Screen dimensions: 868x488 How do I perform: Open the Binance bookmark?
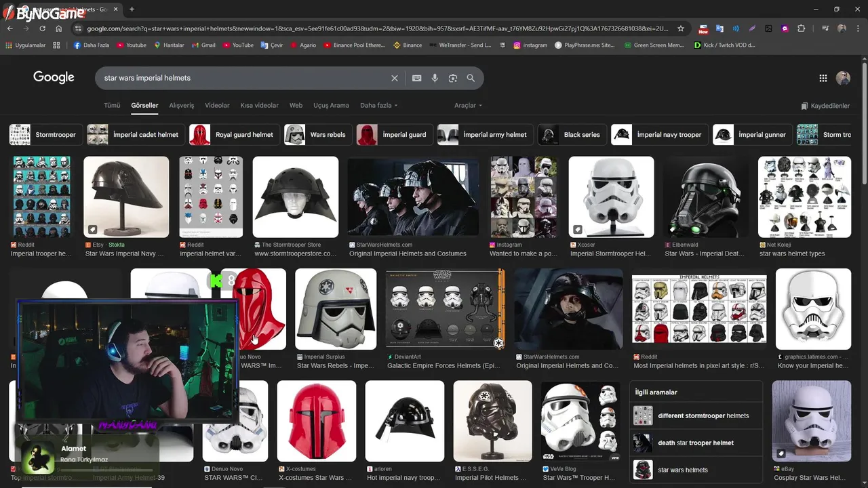(408, 45)
